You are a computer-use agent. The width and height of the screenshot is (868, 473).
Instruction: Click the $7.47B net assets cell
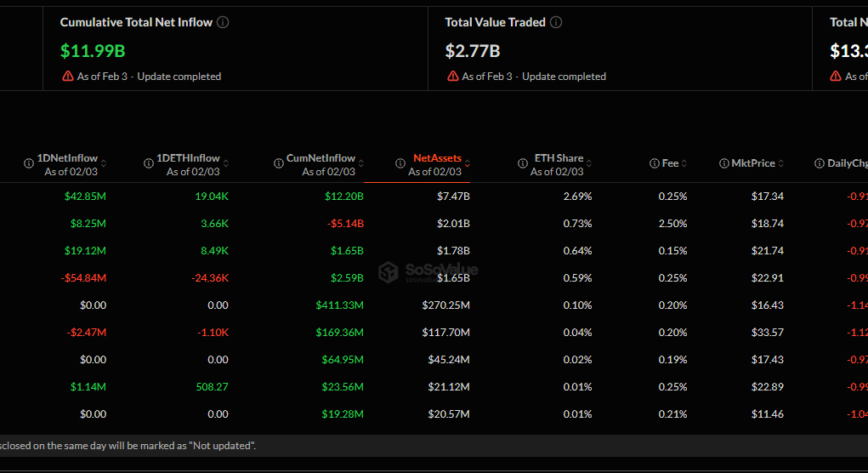[451, 197]
